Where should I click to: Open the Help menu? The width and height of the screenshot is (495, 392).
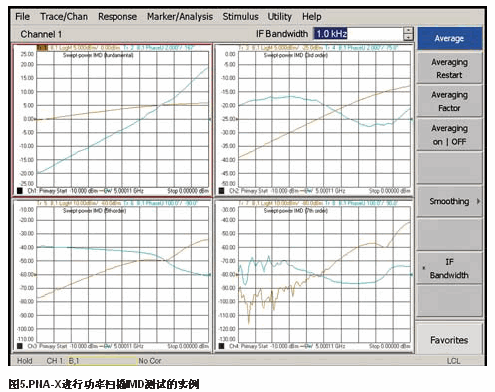point(312,17)
